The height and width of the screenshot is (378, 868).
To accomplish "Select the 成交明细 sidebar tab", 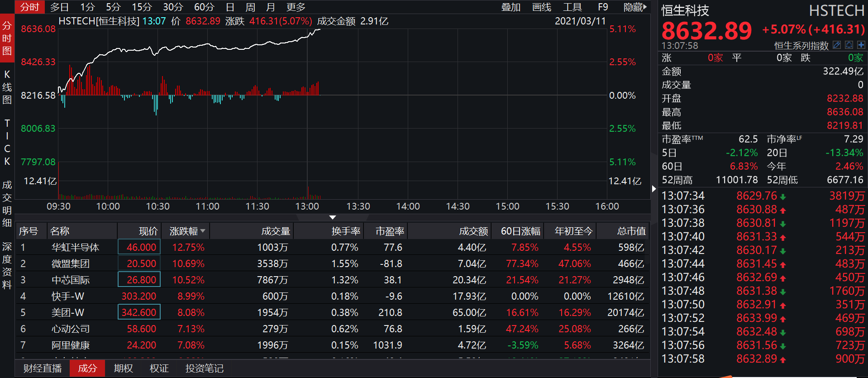I will click(7, 204).
